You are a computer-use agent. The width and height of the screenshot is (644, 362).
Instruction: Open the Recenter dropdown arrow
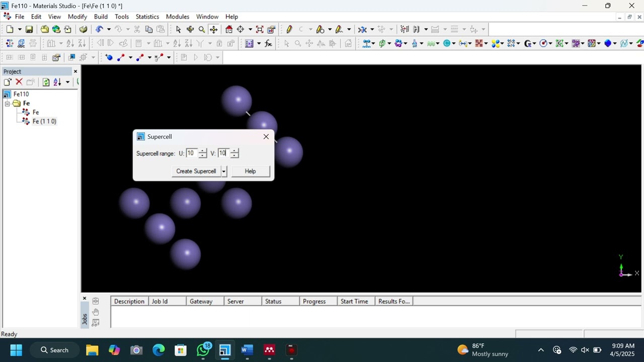[250, 30]
